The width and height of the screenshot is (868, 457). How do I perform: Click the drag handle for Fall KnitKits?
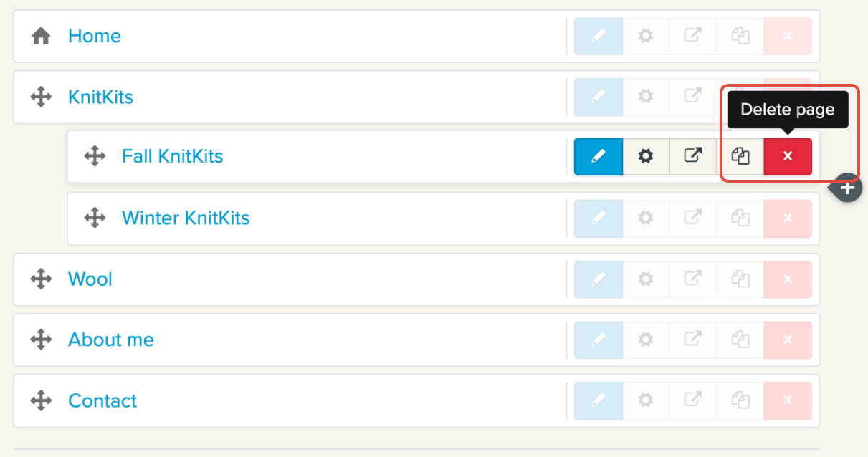coord(95,156)
